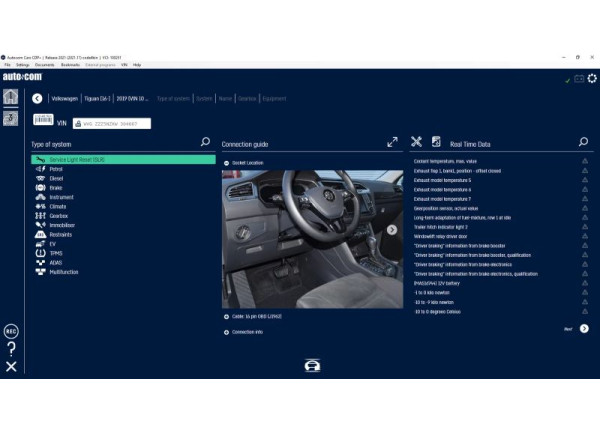
Task: Click the home icon in left sidebar
Action: point(11,97)
